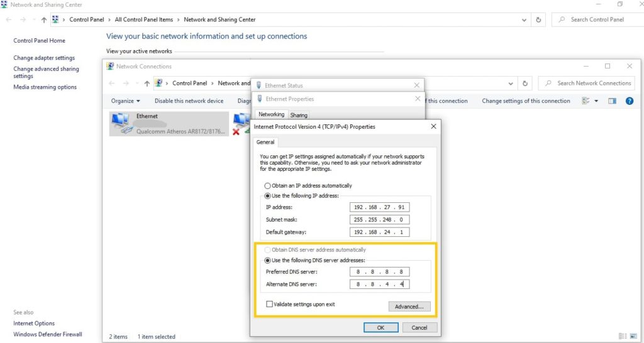Switch to details view at bottom right
Viewport: 644px width, 343px height.
[x=622, y=336]
